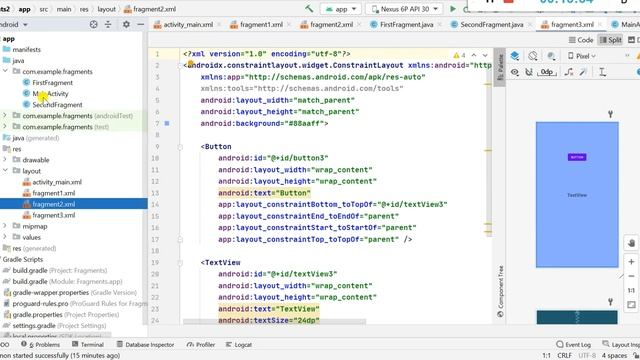This screenshot has width=640, height=360.
Task: Zoom out the design preview with minus
Action: (631, 276)
